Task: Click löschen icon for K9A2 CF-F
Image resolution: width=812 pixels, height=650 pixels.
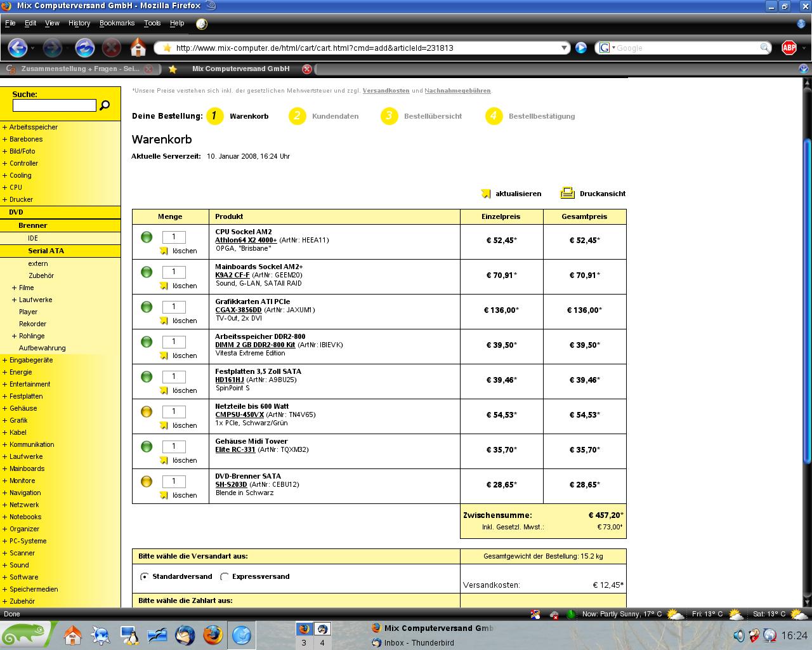Action: coord(164,286)
